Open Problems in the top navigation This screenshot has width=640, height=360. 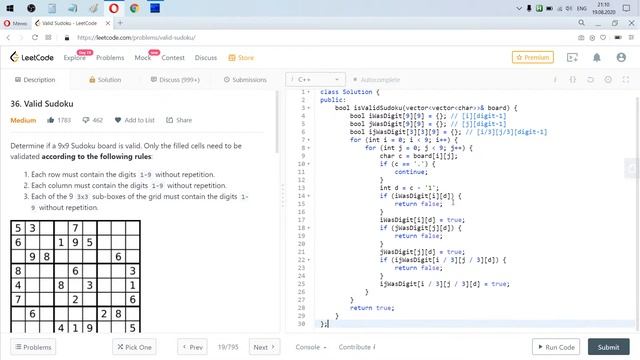(110, 58)
